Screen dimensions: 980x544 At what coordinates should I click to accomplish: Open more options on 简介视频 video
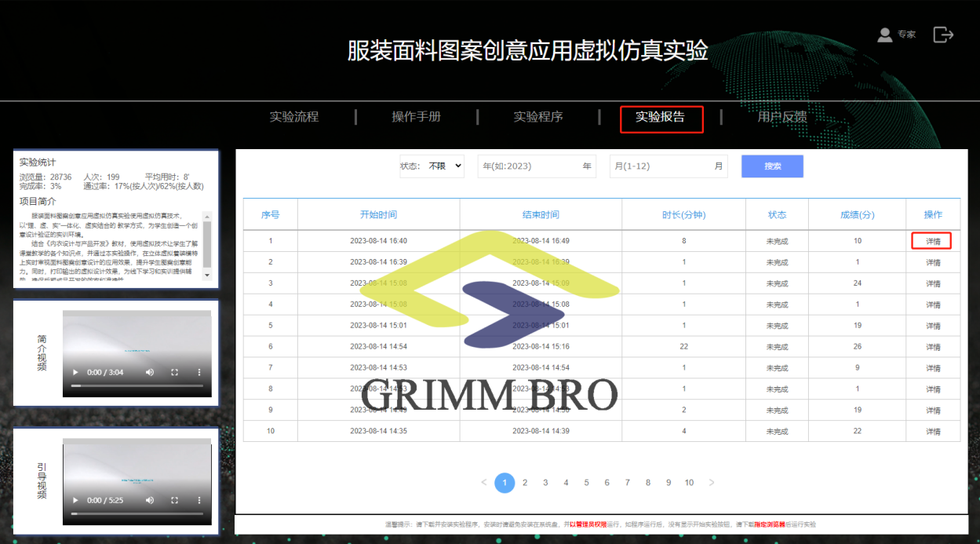[x=199, y=372]
